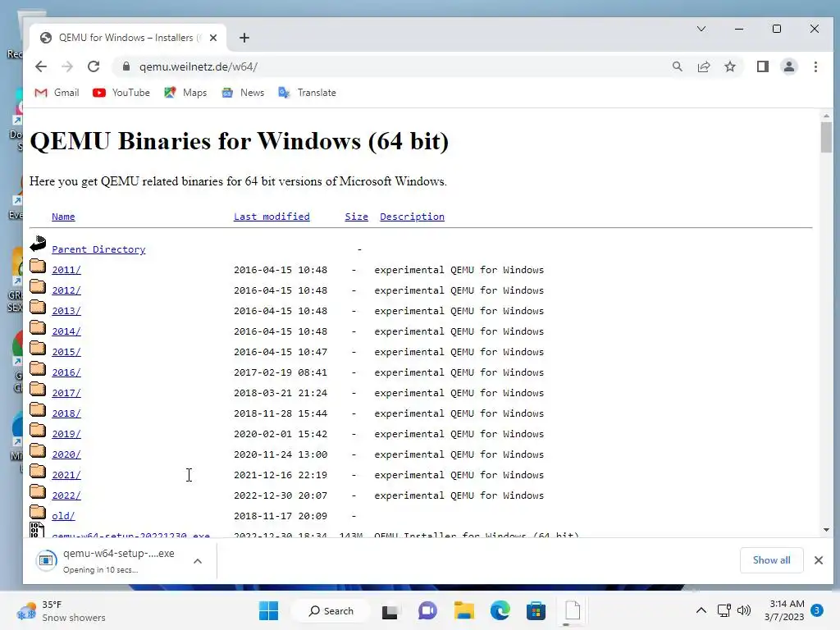Screen dimensions: 840x630
Task: Reload the QEMU page
Action: click(94, 66)
